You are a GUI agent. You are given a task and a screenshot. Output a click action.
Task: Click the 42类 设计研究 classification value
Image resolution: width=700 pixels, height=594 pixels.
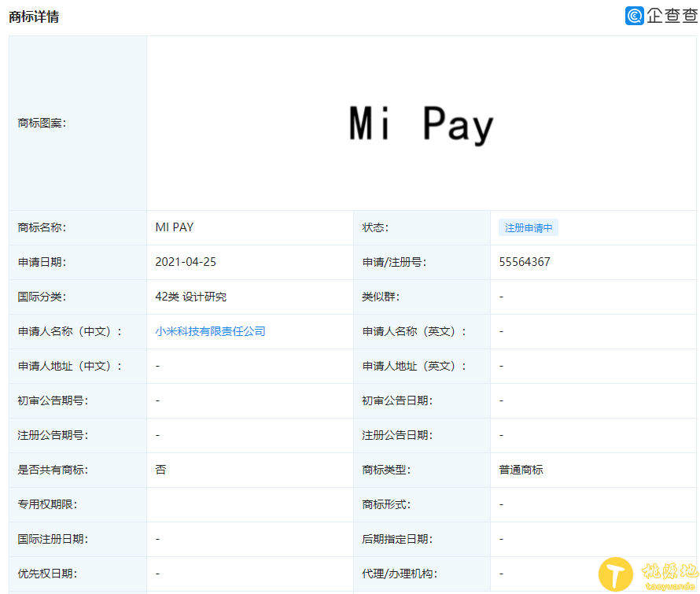pos(191,297)
